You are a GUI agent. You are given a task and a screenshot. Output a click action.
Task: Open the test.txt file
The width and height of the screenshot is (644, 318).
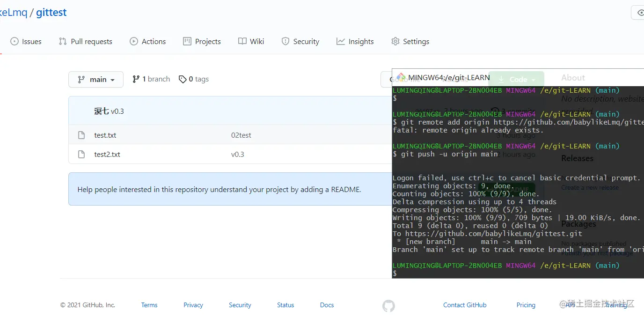[x=105, y=135]
